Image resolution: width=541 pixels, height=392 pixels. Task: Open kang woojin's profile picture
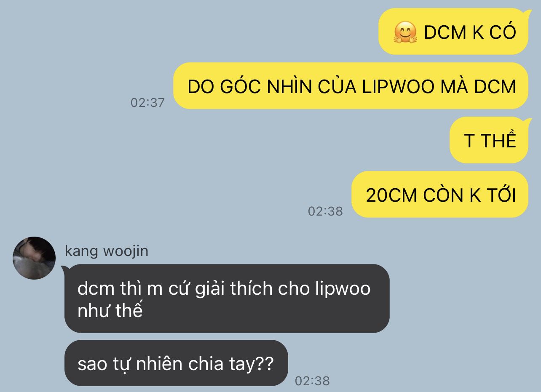coord(34,258)
